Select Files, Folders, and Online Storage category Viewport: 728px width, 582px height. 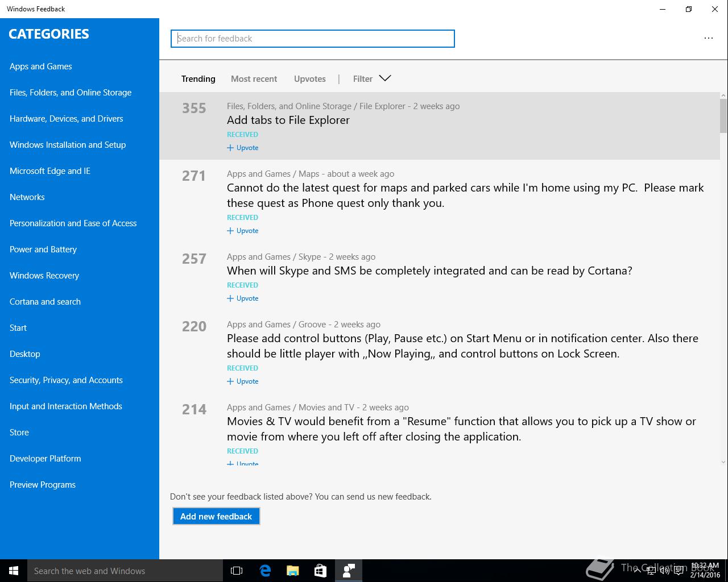click(71, 93)
